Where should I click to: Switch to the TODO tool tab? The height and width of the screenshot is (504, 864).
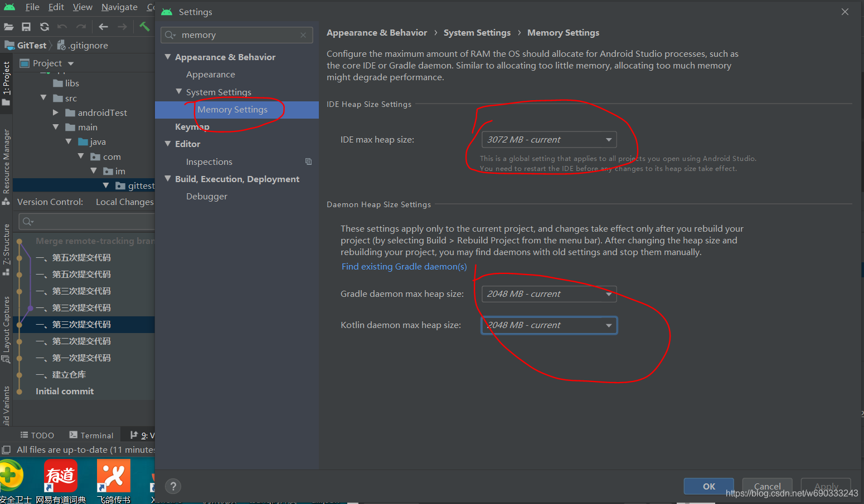(x=37, y=435)
